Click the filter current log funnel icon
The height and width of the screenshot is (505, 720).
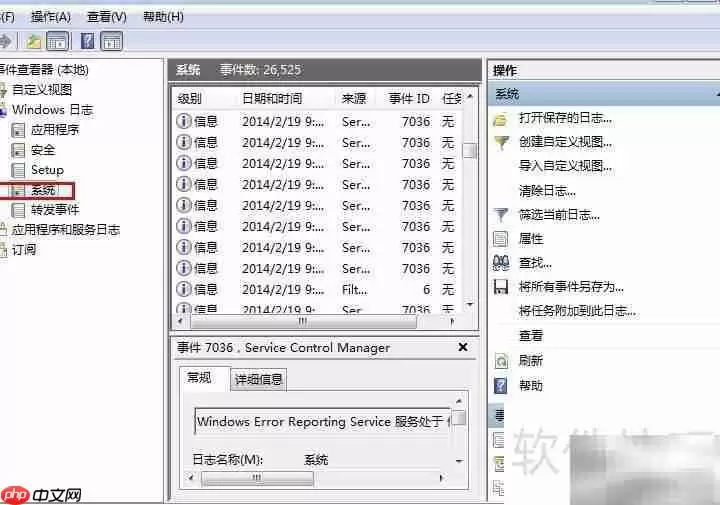click(x=501, y=214)
